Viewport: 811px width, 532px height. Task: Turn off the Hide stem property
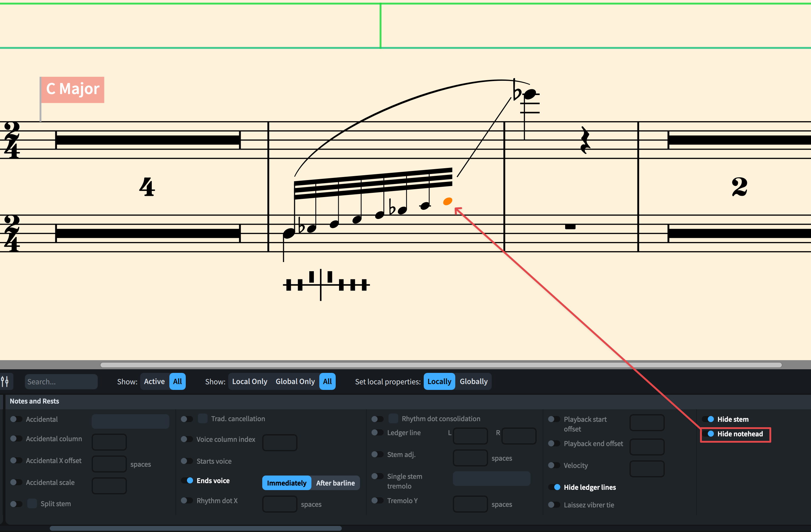point(708,419)
